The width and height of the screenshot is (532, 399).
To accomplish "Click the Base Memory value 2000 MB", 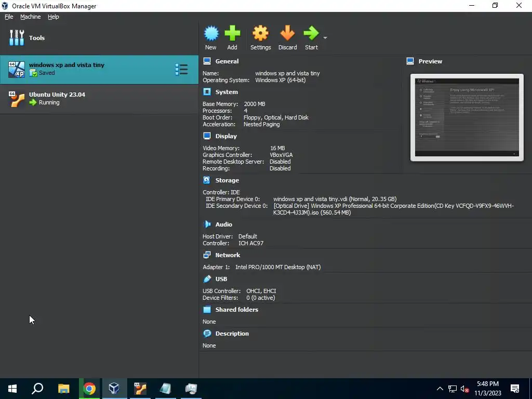I will pos(255,104).
